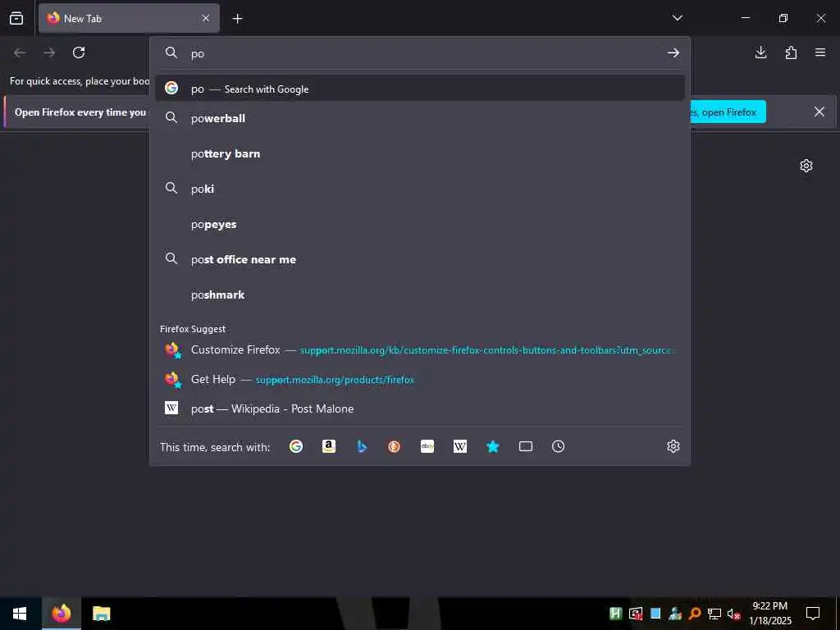
Task: Search this time with eBay
Action: tap(427, 446)
